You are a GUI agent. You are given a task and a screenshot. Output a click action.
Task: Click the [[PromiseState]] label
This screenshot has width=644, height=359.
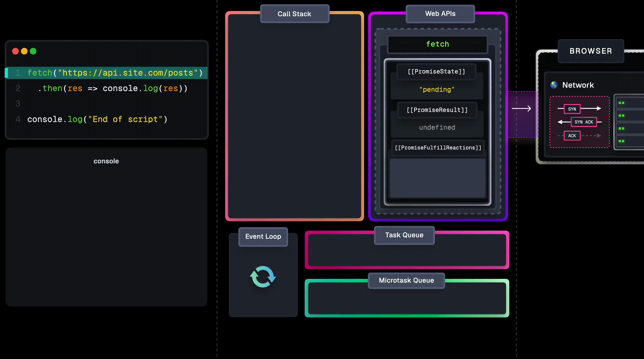(x=436, y=72)
